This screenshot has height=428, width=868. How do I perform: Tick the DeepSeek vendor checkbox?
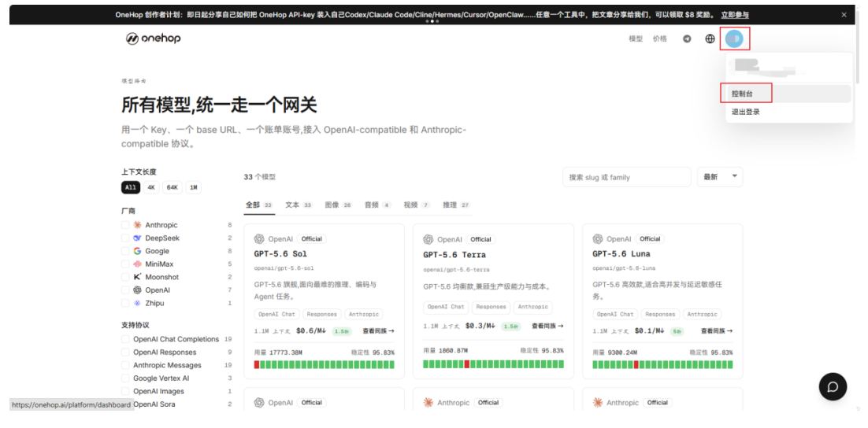pyautogui.click(x=125, y=238)
